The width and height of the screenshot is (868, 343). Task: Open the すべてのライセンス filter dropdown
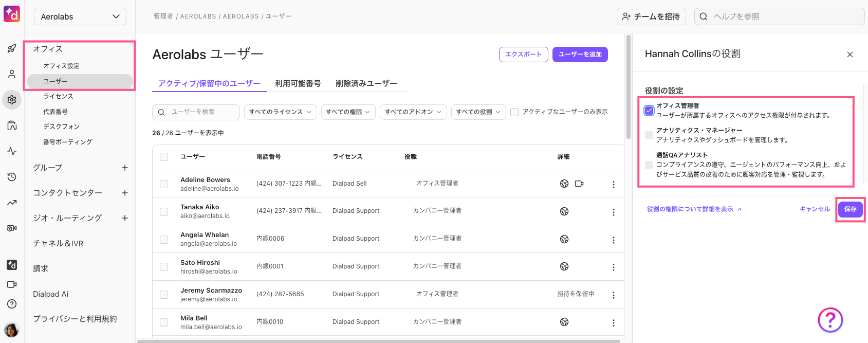click(x=280, y=112)
